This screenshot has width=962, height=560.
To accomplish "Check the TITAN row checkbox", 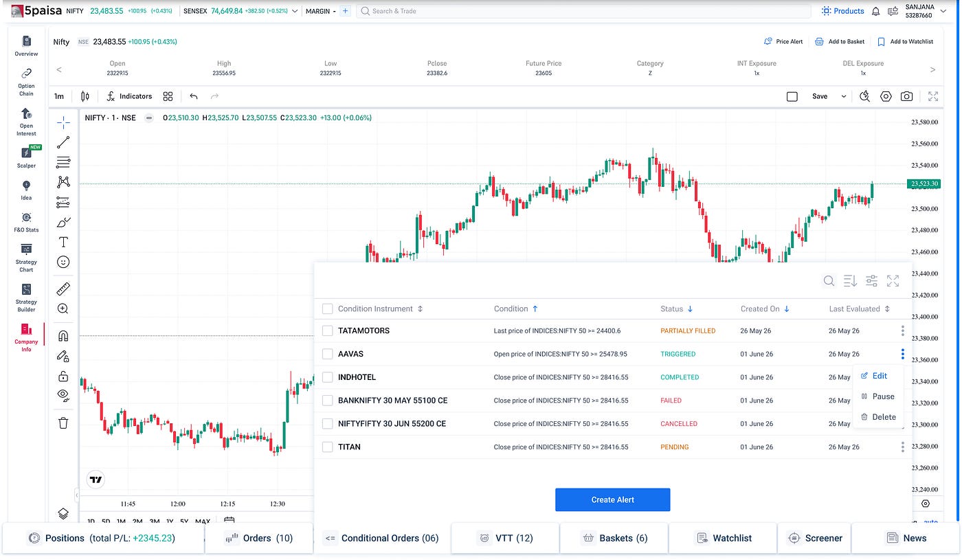I will tap(327, 447).
